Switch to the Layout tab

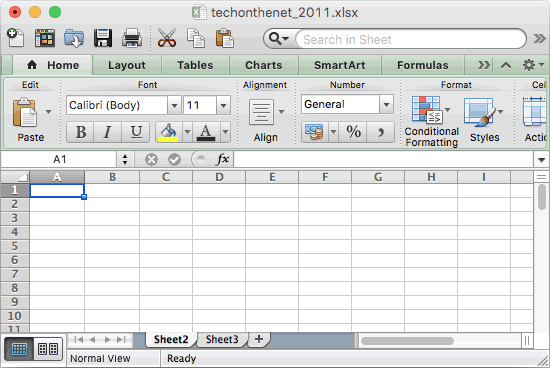[127, 65]
